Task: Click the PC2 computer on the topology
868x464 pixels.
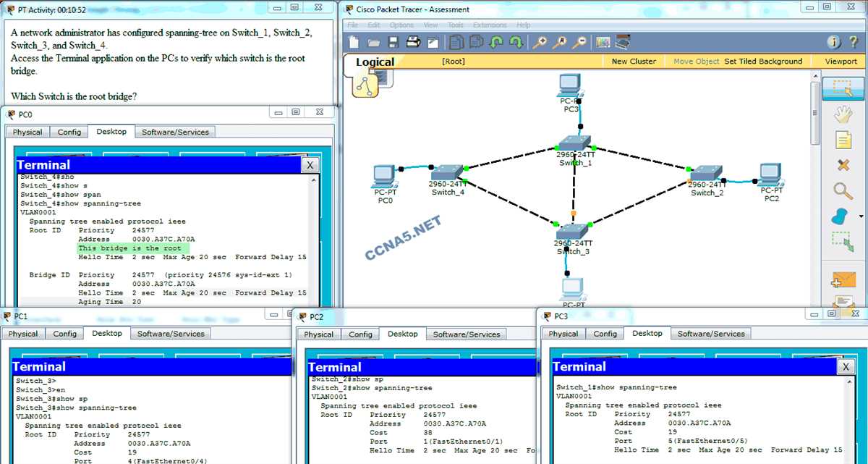Action: coord(770,174)
